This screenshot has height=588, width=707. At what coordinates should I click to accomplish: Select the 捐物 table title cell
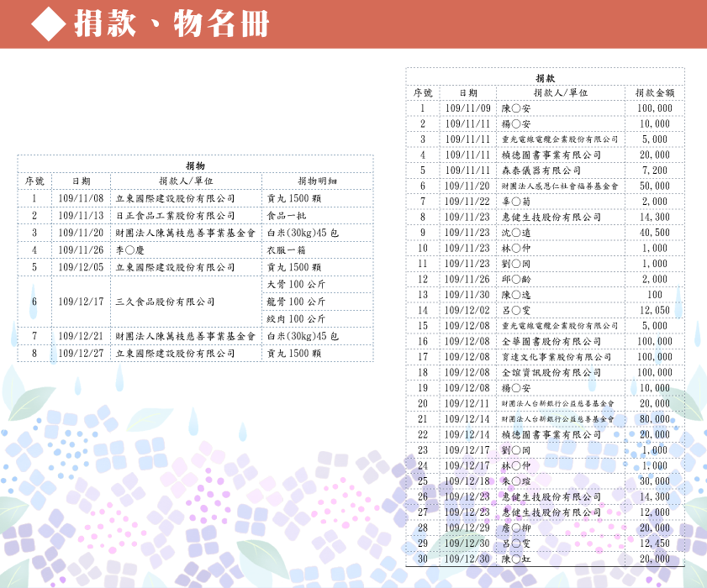pos(195,165)
